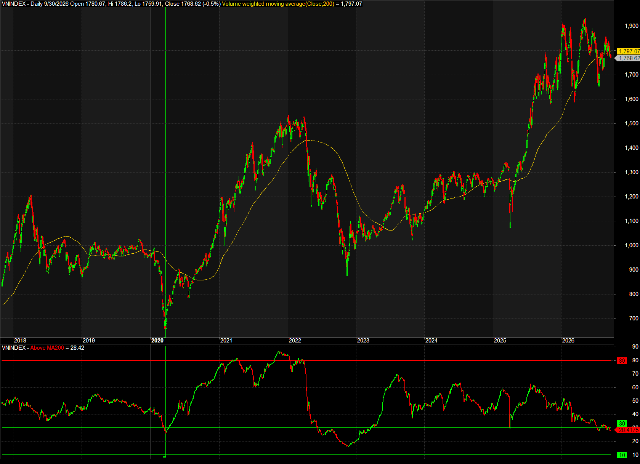The width and height of the screenshot is (640, 464).
Task: Click the 1,600 price axis label
Action: pyautogui.click(x=631, y=99)
